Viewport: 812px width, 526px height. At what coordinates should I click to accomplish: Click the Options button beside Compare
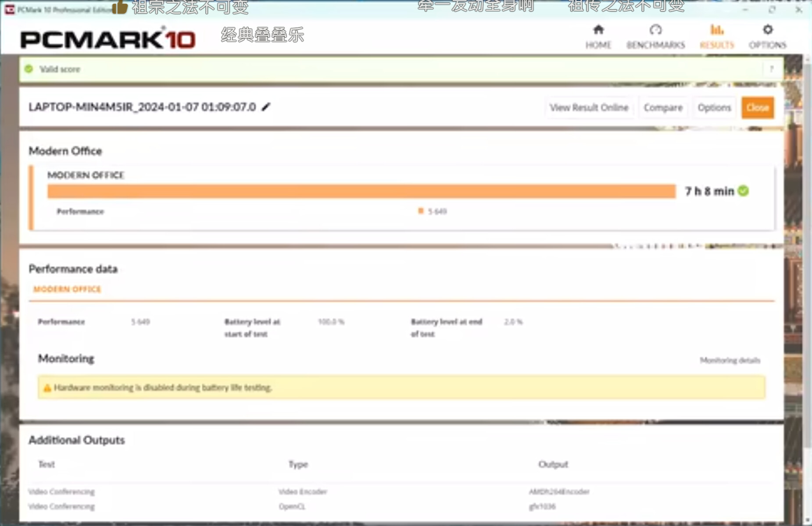[714, 108]
